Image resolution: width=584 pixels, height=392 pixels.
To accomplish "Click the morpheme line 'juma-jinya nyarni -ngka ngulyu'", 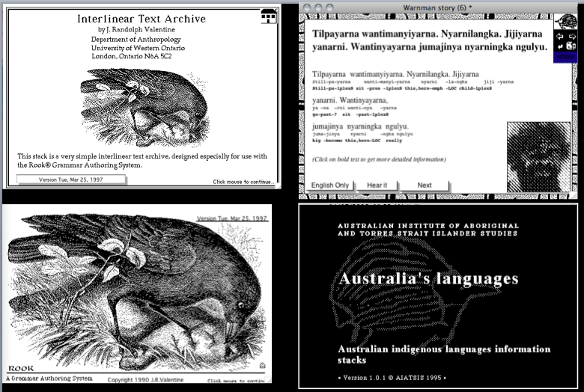I will click(x=362, y=134).
